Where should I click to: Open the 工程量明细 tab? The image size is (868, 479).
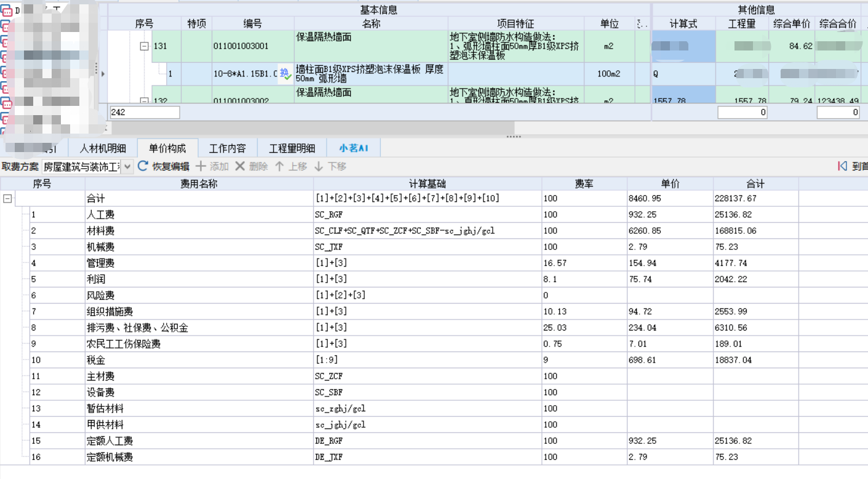coord(292,148)
